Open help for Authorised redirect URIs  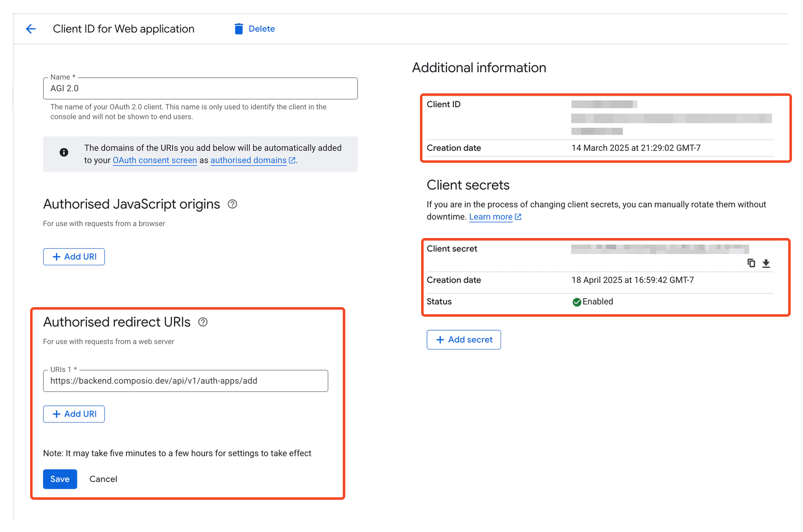pos(203,322)
